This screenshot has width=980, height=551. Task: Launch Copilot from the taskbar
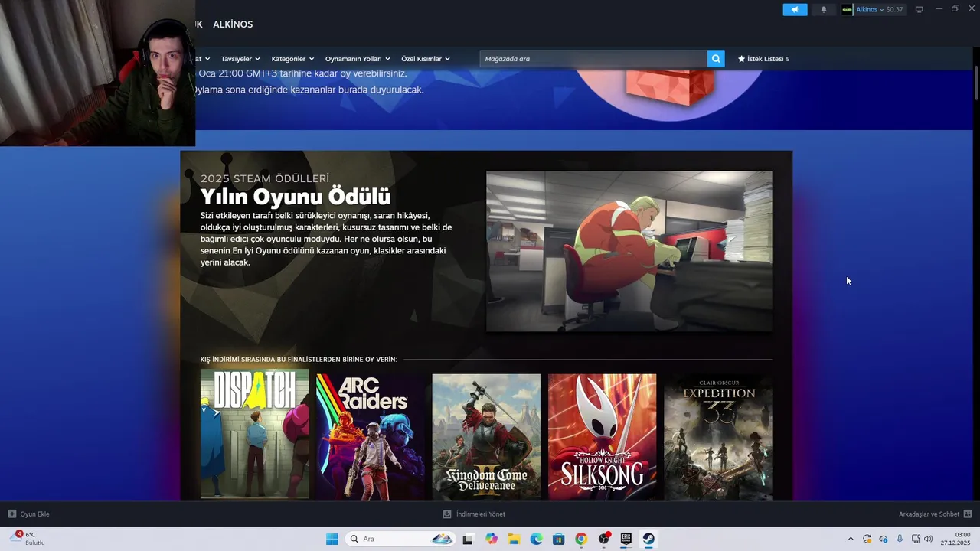(x=491, y=539)
